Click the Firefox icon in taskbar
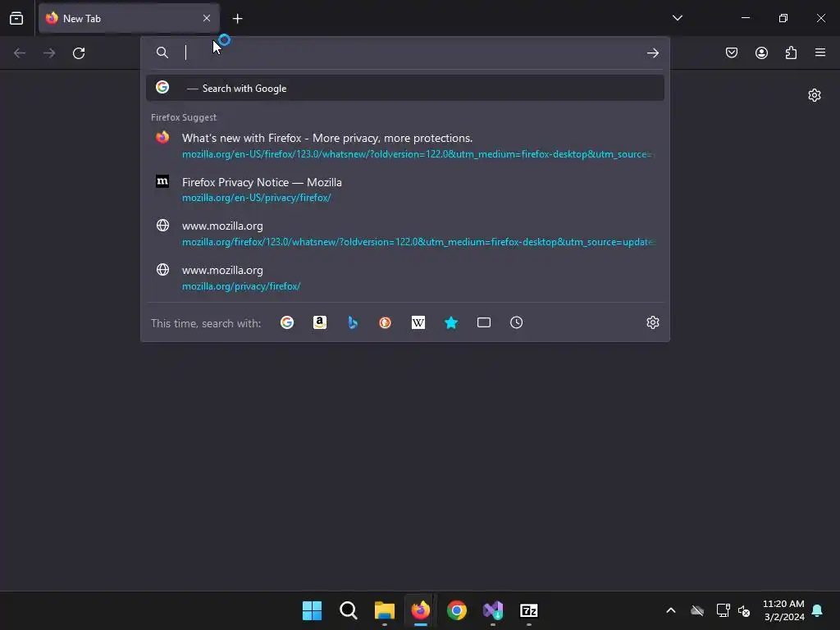Image resolution: width=840 pixels, height=630 pixels. point(421,610)
